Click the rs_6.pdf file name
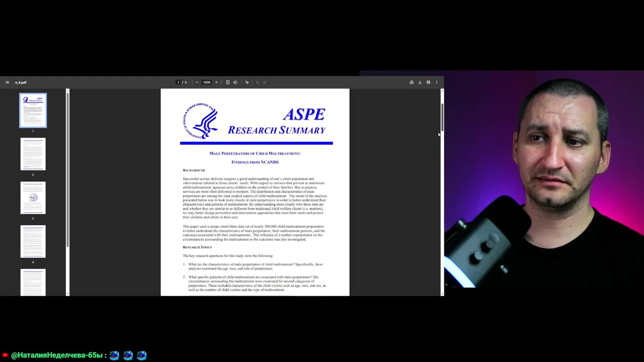This screenshot has width=644, height=362. [21, 82]
